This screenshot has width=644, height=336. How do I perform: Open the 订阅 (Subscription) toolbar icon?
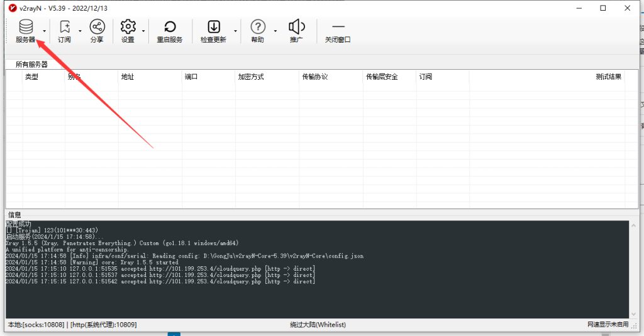(65, 31)
